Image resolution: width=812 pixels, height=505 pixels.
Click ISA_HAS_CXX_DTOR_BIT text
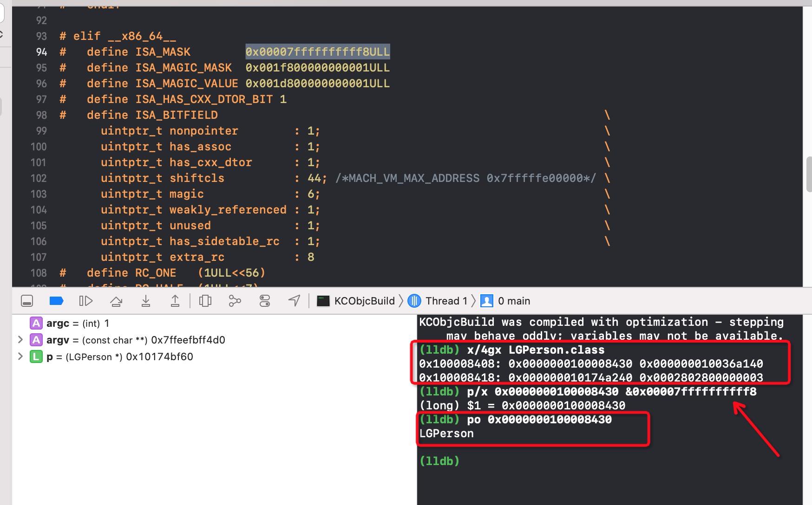click(204, 99)
